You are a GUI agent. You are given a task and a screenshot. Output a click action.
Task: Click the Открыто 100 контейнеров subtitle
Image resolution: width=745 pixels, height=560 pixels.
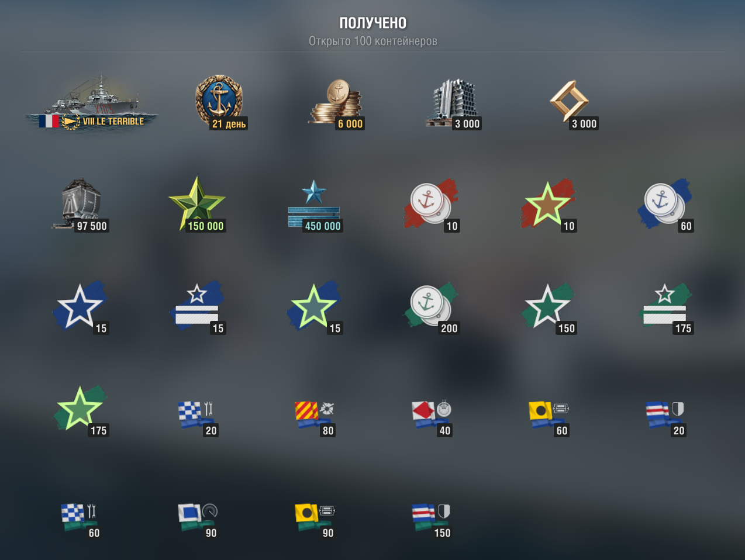373,41
